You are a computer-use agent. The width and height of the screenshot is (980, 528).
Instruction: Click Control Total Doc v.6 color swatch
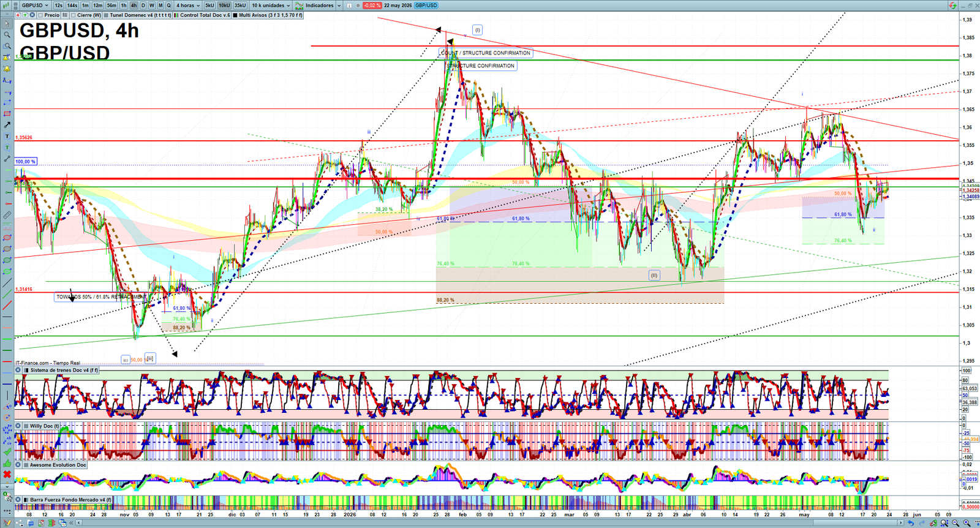(176, 15)
